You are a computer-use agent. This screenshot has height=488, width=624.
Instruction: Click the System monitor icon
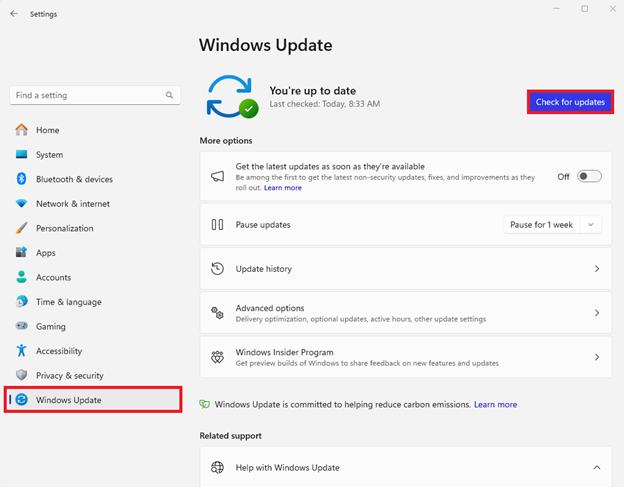(21, 154)
